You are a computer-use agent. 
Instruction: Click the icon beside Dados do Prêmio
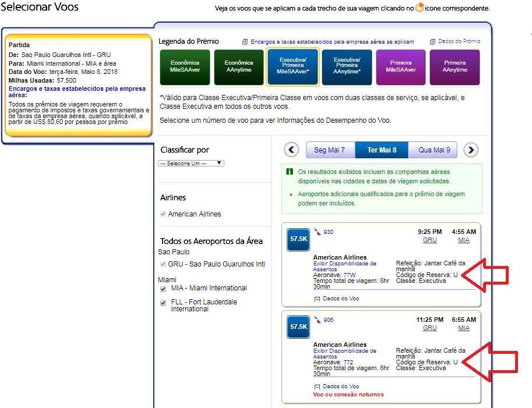pos(432,42)
